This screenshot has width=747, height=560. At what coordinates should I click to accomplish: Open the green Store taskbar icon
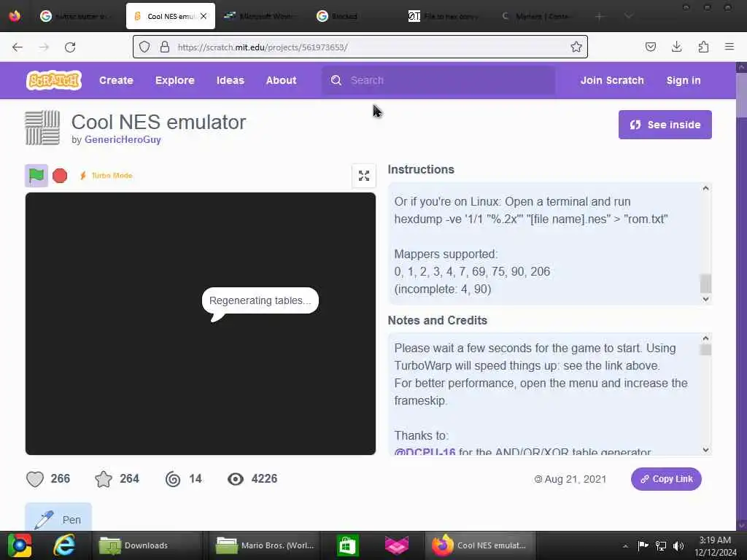(x=347, y=545)
